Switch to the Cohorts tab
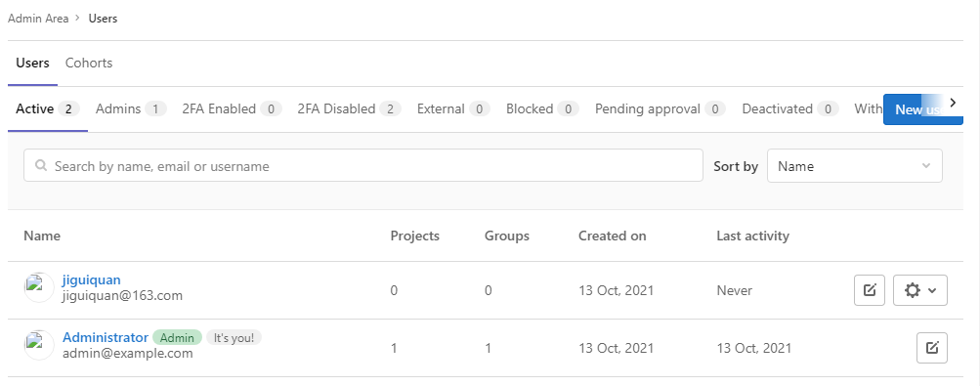 89,64
